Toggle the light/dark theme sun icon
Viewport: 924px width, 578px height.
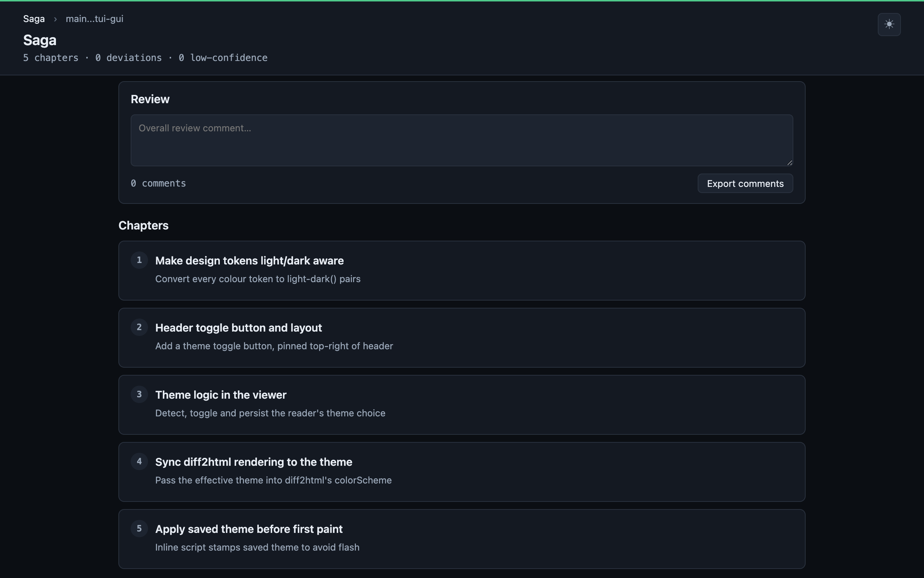coord(889,25)
